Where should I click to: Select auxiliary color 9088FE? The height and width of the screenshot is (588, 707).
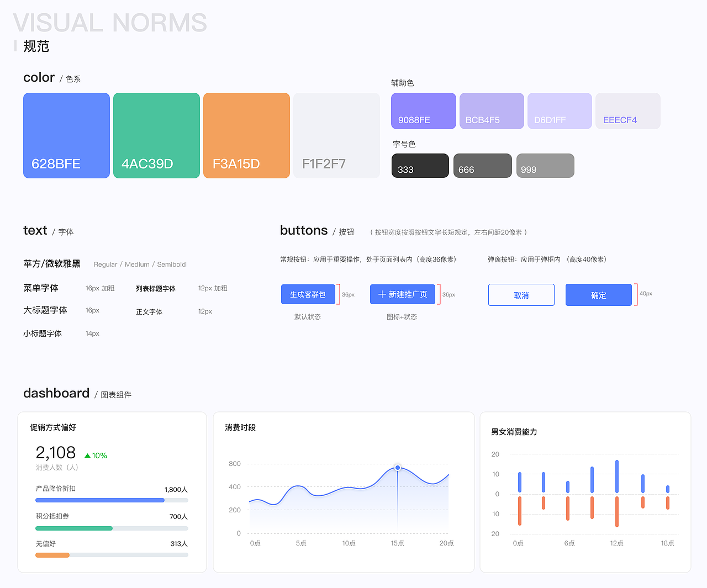point(423,110)
